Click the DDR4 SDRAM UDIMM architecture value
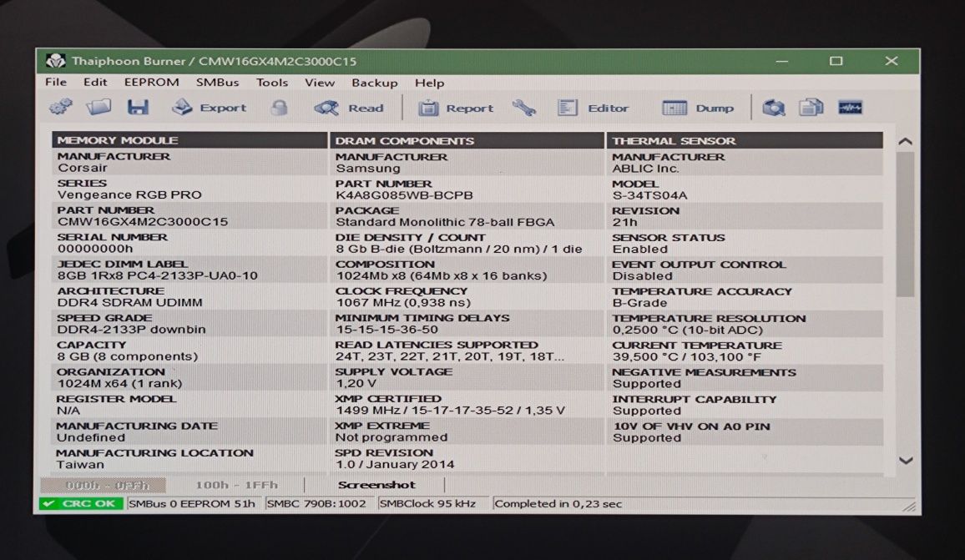The width and height of the screenshot is (965, 560). (x=129, y=302)
